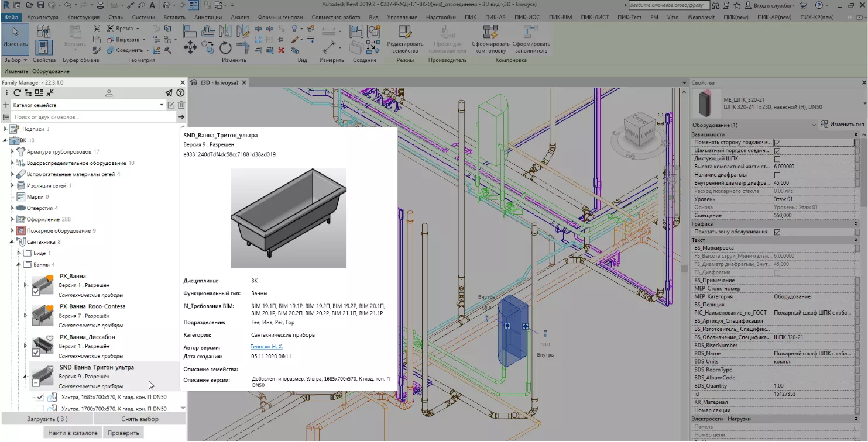Viewport: 868px width, 442px height.
Task: Click the Move tool in the ribbon
Action: (x=190, y=48)
